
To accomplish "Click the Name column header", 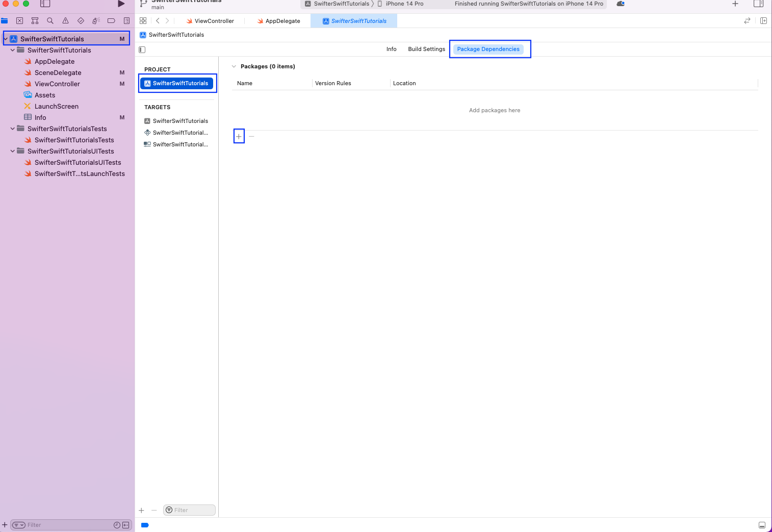I will (245, 83).
